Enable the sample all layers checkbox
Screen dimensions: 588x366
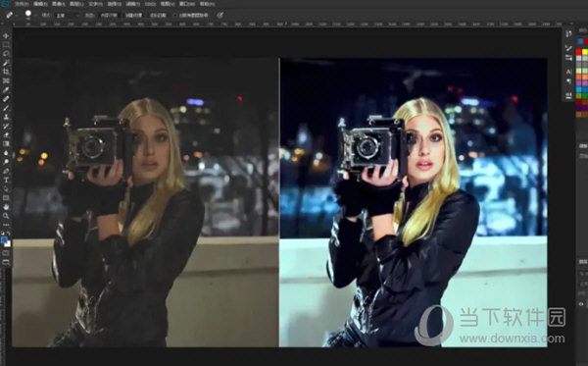174,16
